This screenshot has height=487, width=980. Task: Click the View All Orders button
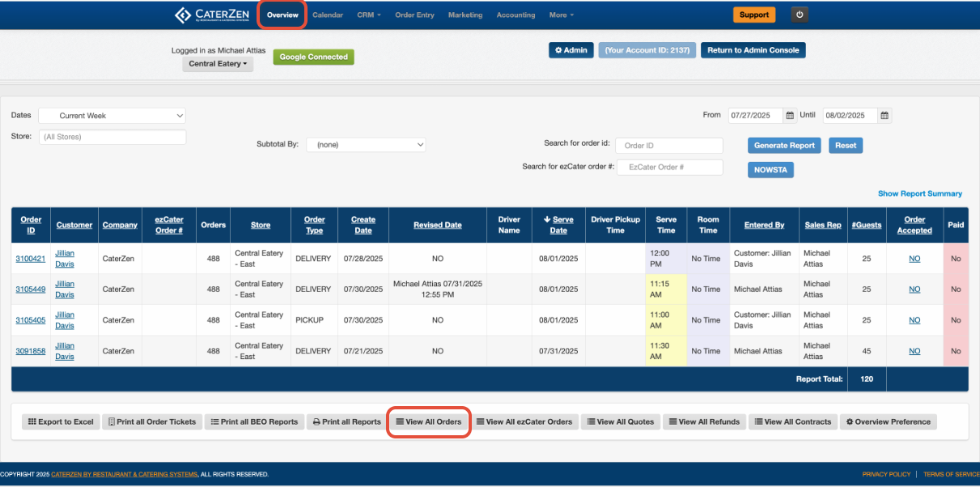tap(429, 422)
